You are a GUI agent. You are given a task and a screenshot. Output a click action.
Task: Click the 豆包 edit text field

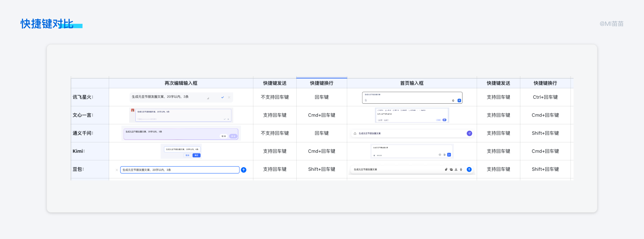point(180,170)
